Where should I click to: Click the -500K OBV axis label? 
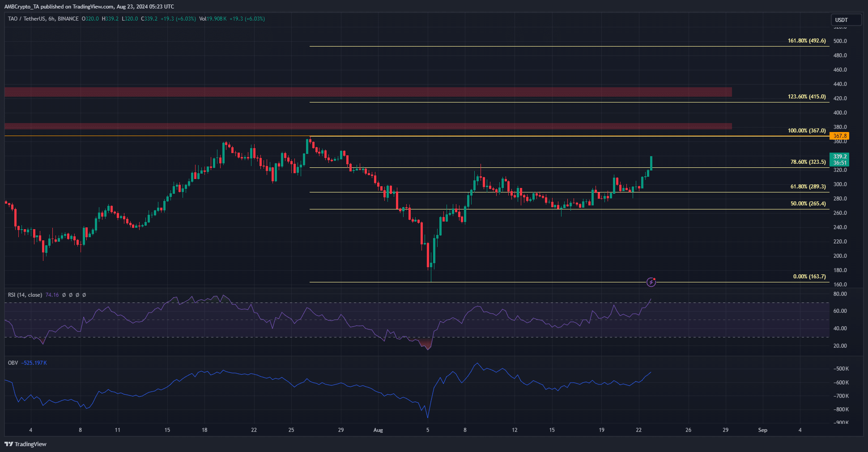(x=841, y=369)
